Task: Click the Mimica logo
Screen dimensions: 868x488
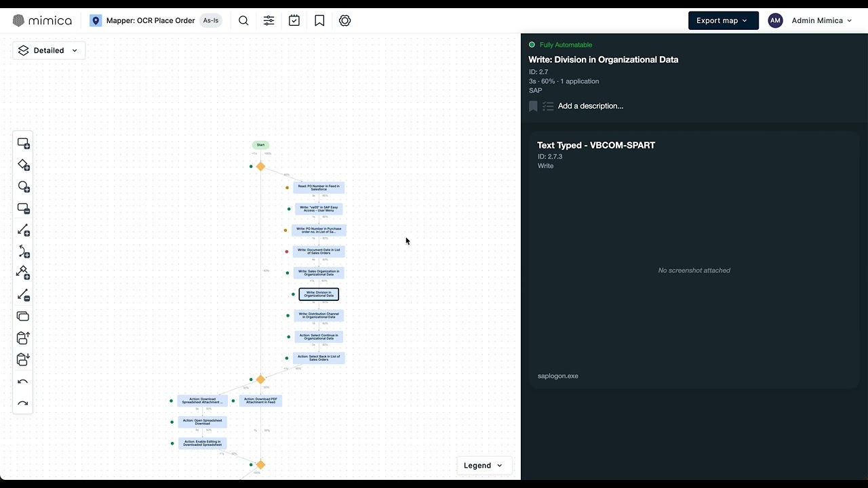Action: click(x=42, y=20)
